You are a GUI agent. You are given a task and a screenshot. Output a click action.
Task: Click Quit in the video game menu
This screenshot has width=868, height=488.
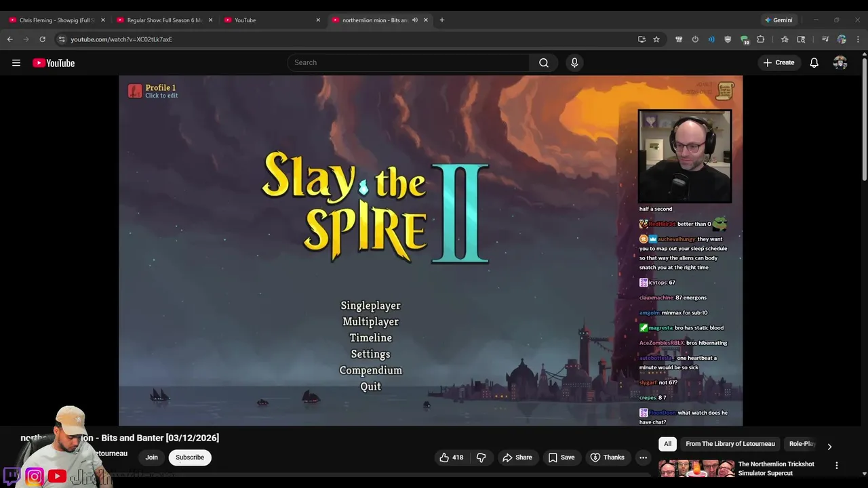[370, 387]
